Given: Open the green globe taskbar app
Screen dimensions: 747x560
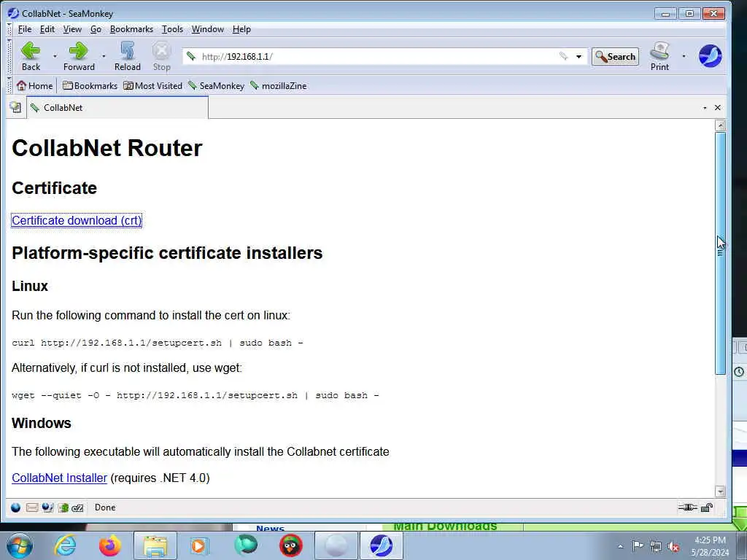Looking at the screenshot, I should pos(246,545).
